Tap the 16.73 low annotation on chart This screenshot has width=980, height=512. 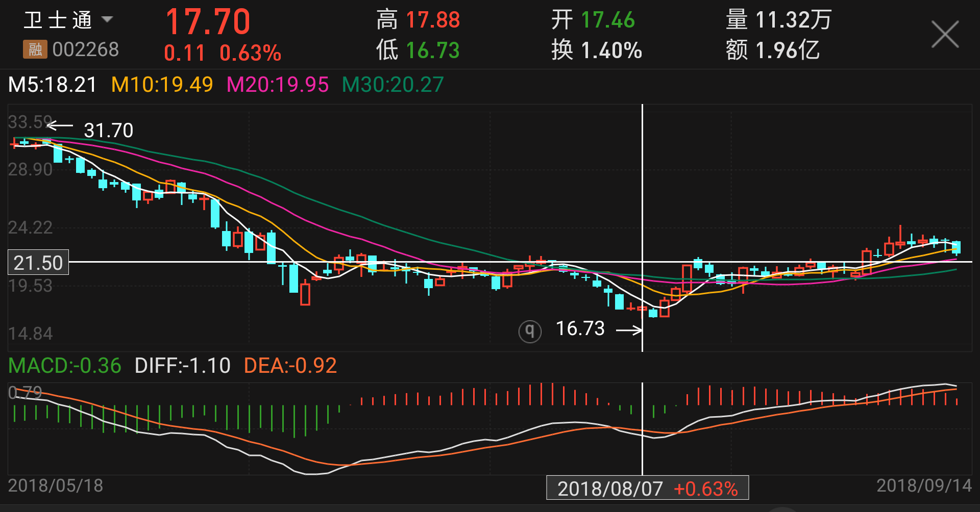pos(580,328)
